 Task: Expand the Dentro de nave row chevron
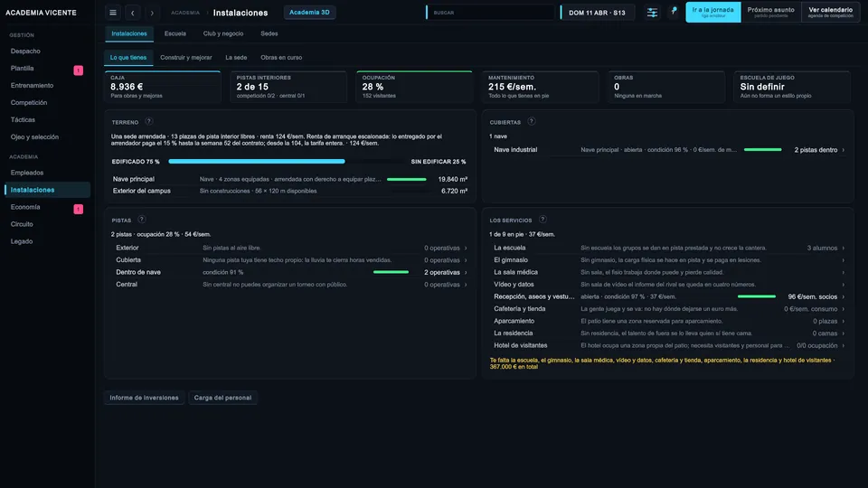pyautogui.click(x=466, y=272)
